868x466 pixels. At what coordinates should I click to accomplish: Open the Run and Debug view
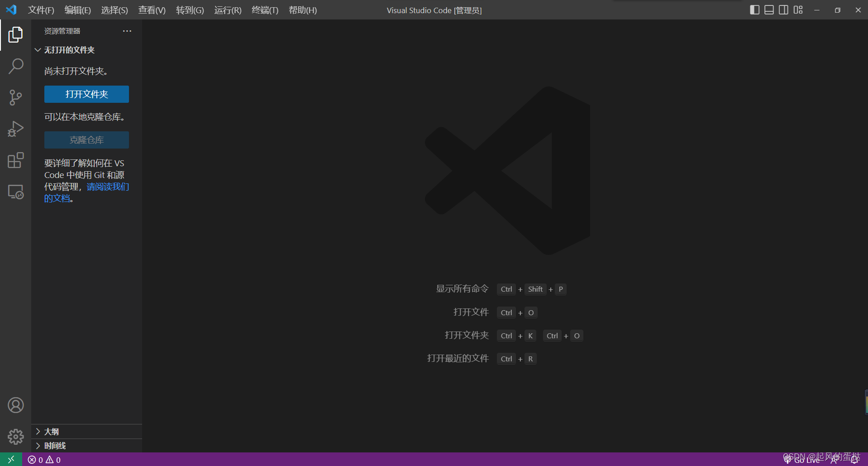click(15, 129)
